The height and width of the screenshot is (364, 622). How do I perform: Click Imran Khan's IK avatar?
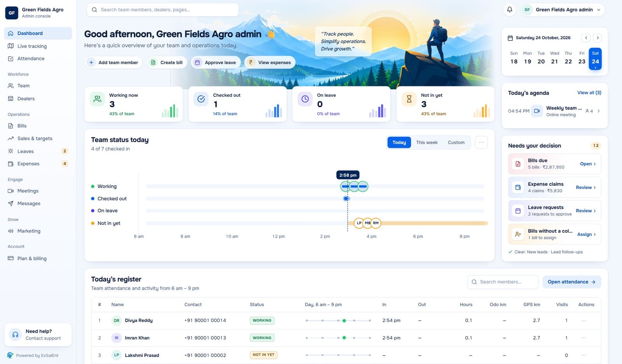click(x=116, y=338)
